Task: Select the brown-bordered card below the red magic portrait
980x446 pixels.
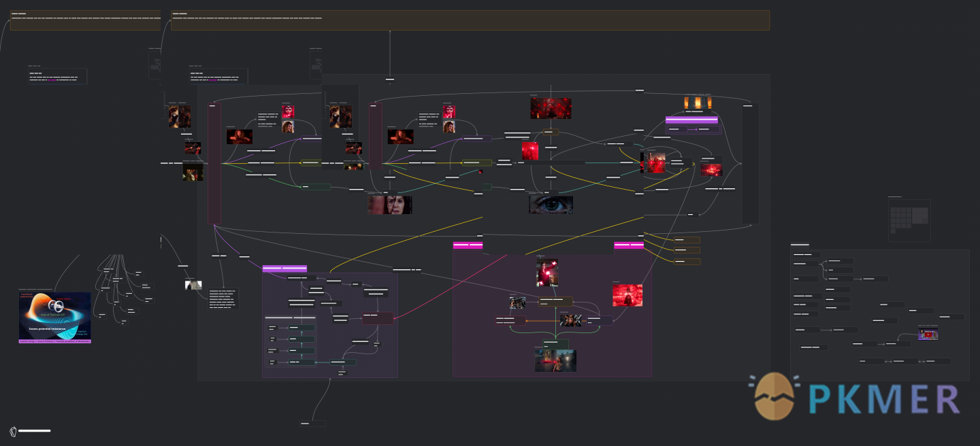Action: pyautogui.click(x=556, y=301)
